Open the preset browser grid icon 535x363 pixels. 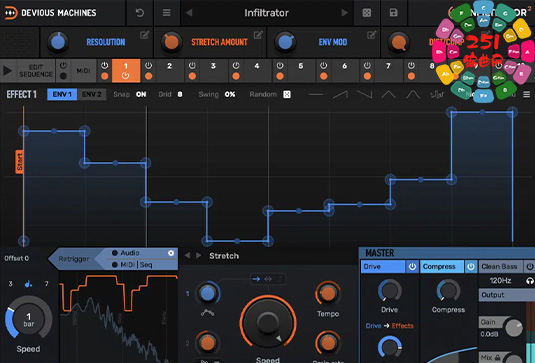(366, 13)
